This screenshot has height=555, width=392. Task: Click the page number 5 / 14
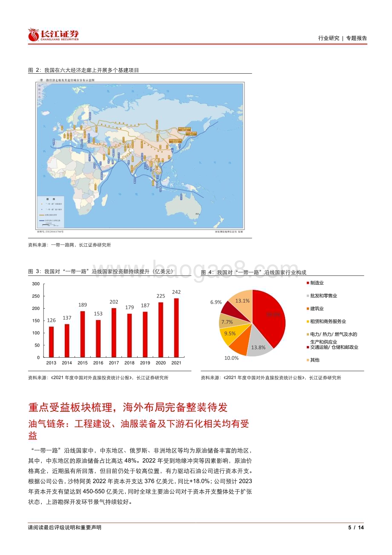356,528
